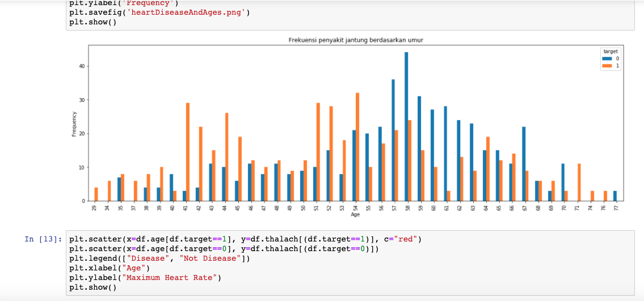Place cursor in the scatter line for target==0
Image resolution: width=644 pixels, height=301 pixels.
[226, 249]
